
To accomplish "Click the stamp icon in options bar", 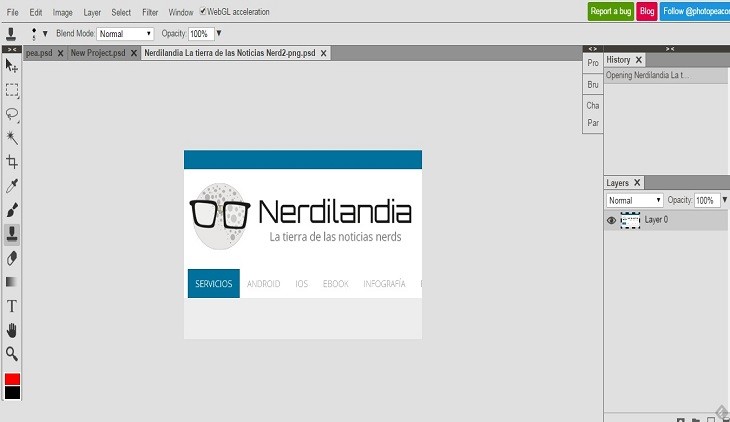I will (x=11, y=34).
